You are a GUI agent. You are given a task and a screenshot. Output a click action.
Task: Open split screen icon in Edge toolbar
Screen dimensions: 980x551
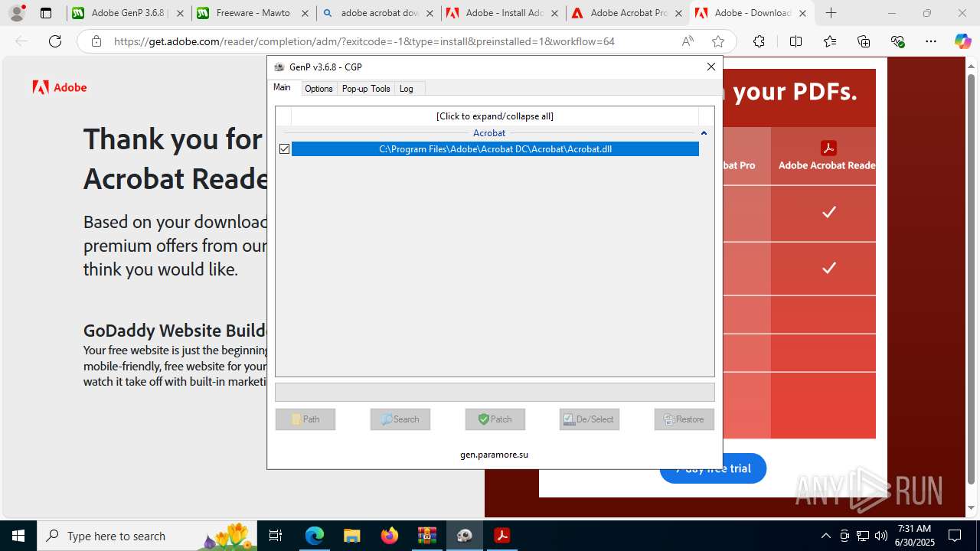click(795, 41)
